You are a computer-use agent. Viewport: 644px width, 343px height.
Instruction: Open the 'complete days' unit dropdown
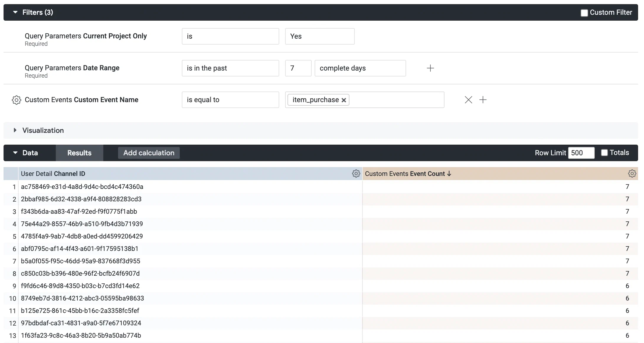360,68
